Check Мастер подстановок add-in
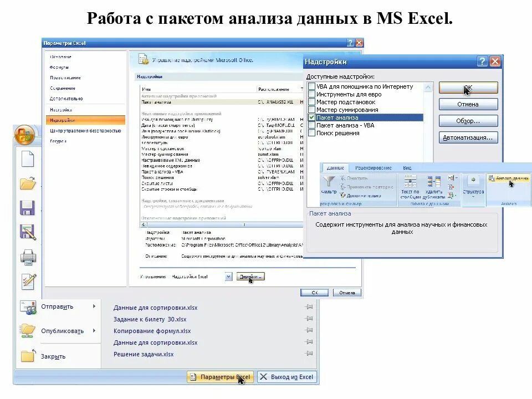This screenshot has height=399, width=532. (311, 102)
